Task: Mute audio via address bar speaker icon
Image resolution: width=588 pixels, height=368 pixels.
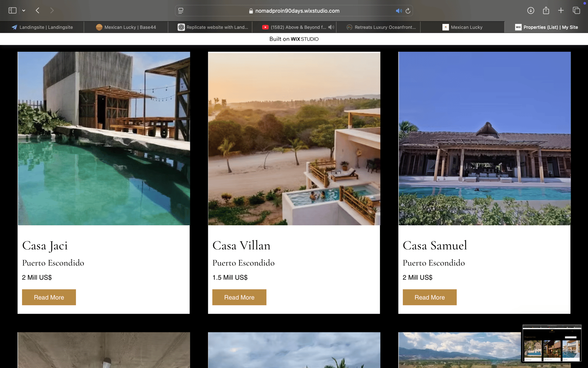Action: click(398, 11)
